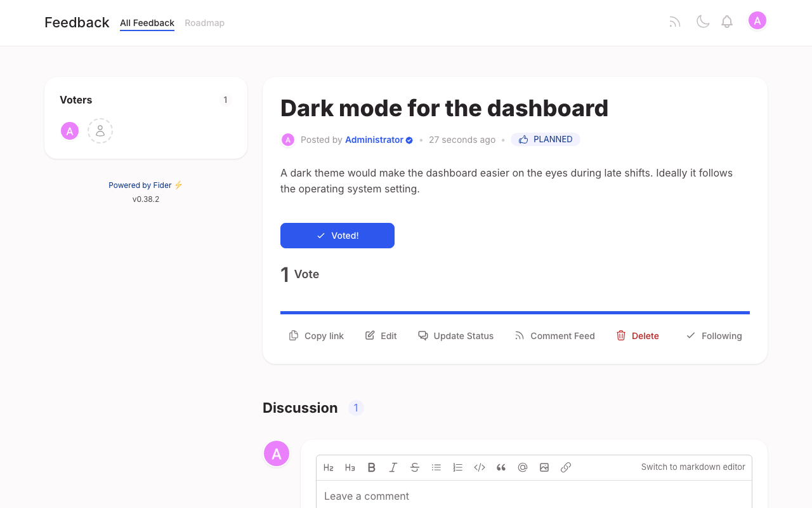This screenshot has height=508, width=812.
Task: Switch to All Feedback tab
Action: [x=147, y=23]
